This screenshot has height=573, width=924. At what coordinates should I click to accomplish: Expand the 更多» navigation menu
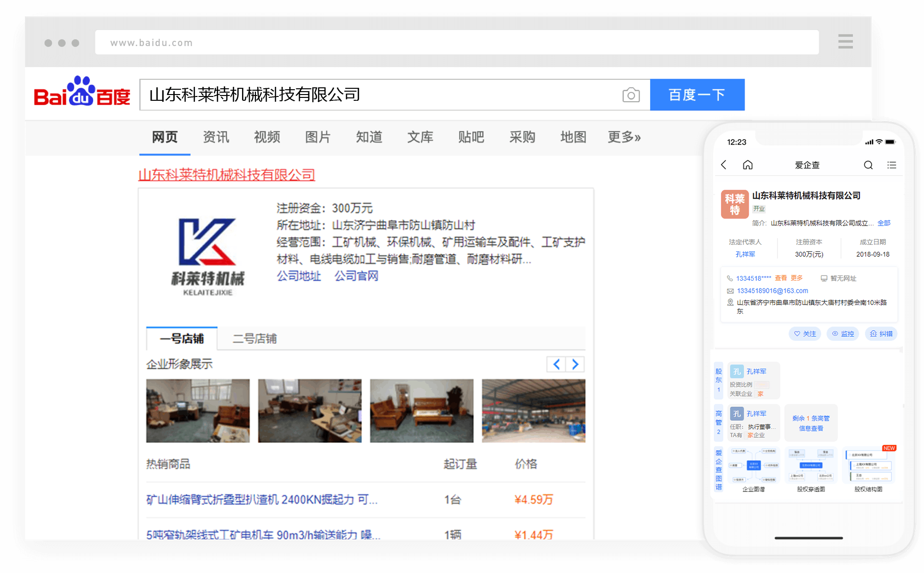pos(624,137)
